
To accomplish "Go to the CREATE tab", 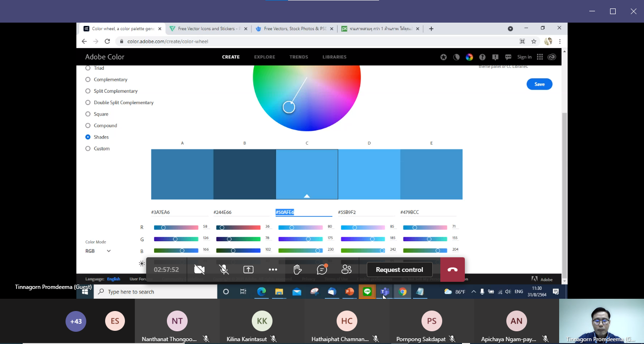I will pos(231,57).
